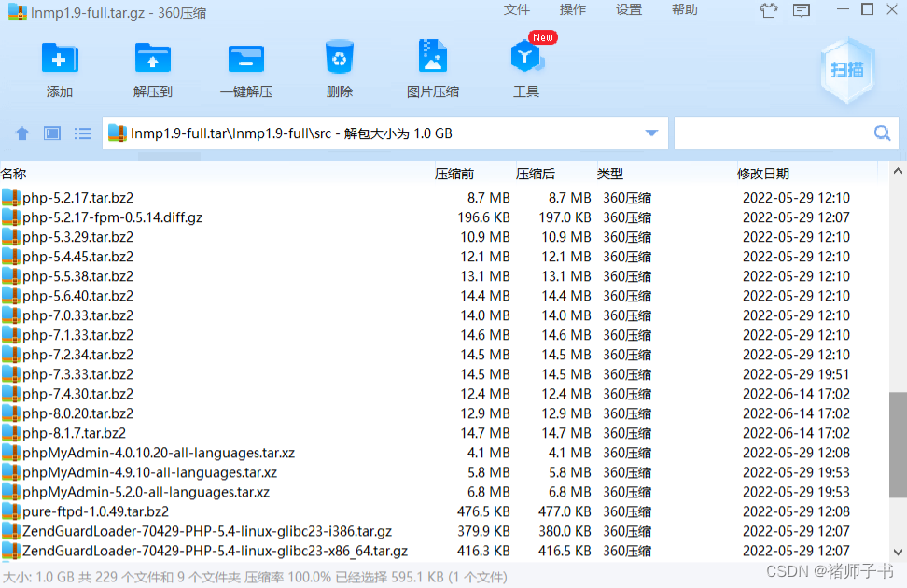Click the search magnifier icon

point(882,133)
